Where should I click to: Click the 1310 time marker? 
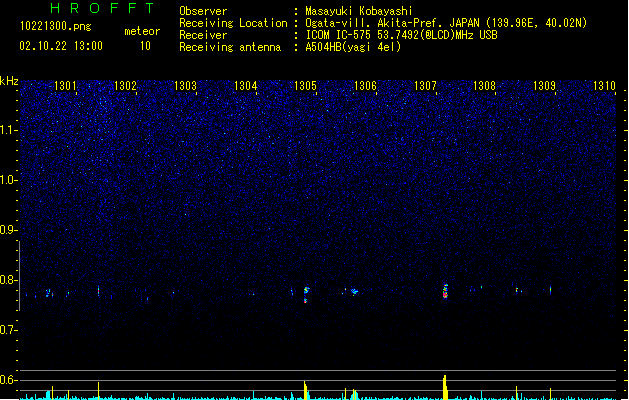604,86
